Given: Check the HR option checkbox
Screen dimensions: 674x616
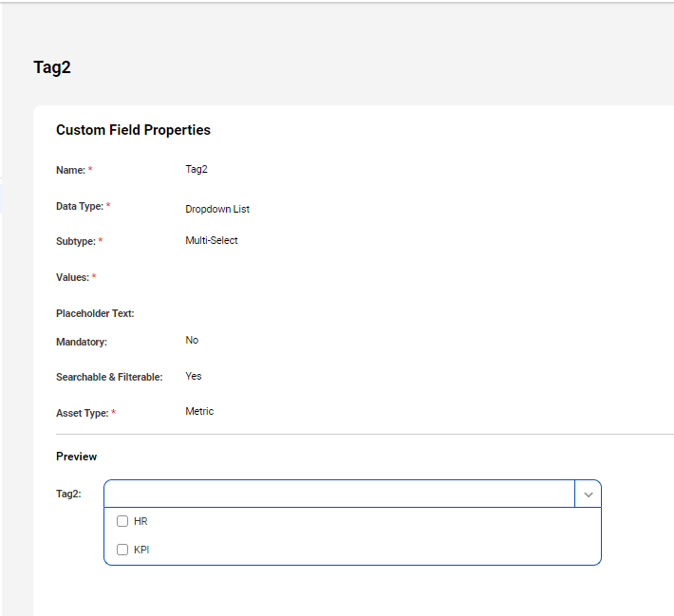Looking at the screenshot, I should (x=122, y=521).
